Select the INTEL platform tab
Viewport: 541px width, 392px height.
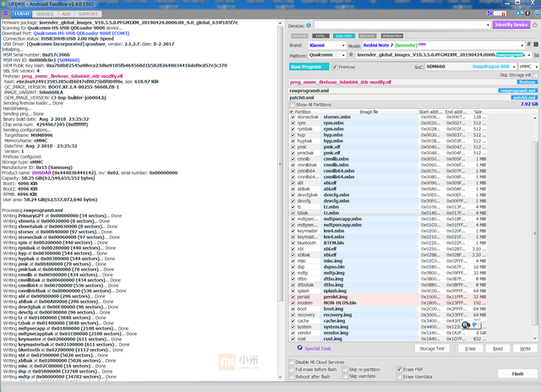[320, 35]
